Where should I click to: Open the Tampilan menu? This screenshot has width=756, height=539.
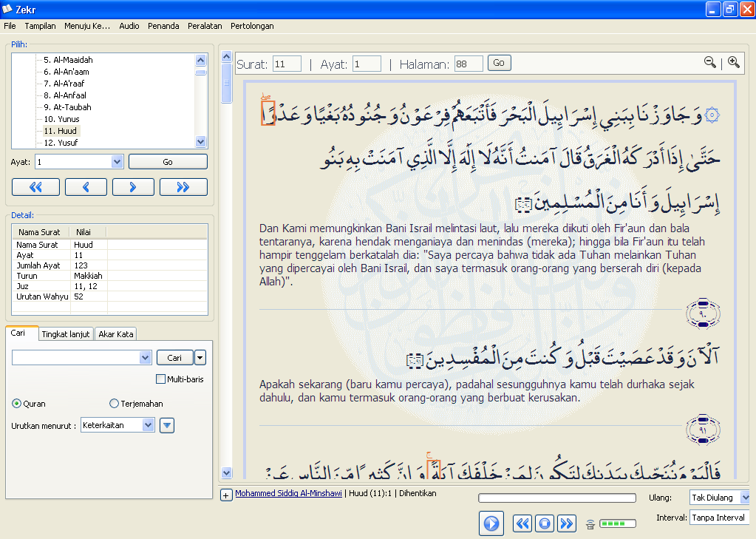pos(40,26)
